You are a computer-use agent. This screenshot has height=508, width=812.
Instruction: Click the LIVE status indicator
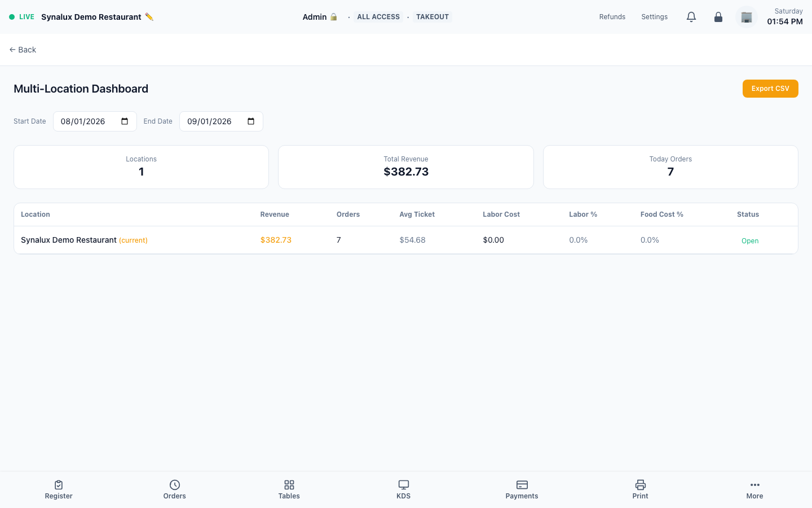(21, 17)
